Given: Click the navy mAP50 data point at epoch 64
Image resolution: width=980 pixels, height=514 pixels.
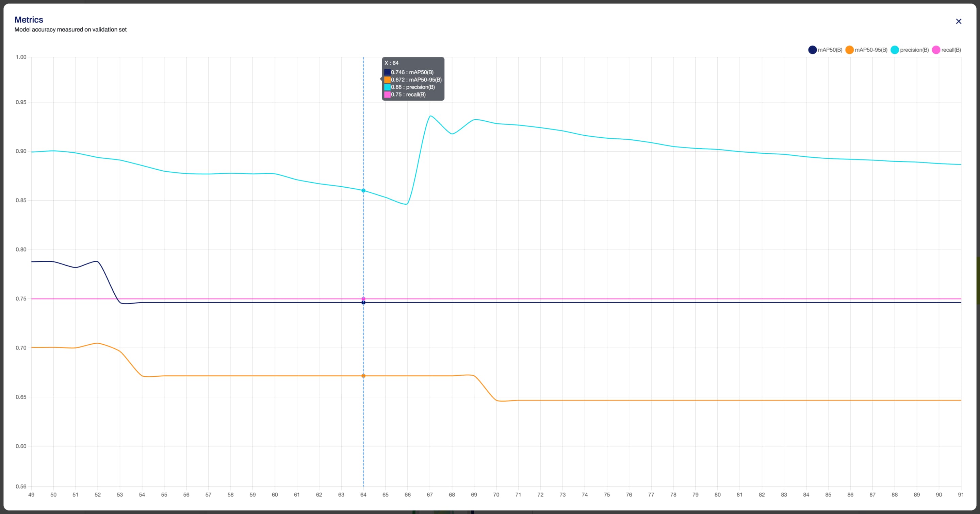Looking at the screenshot, I should (x=363, y=303).
